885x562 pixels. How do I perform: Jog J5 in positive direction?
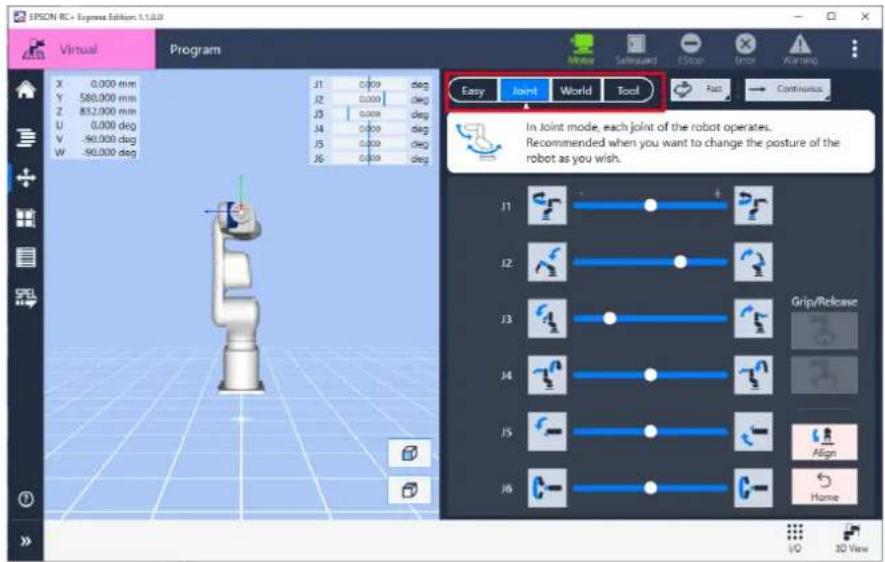(x=753, y=432)
